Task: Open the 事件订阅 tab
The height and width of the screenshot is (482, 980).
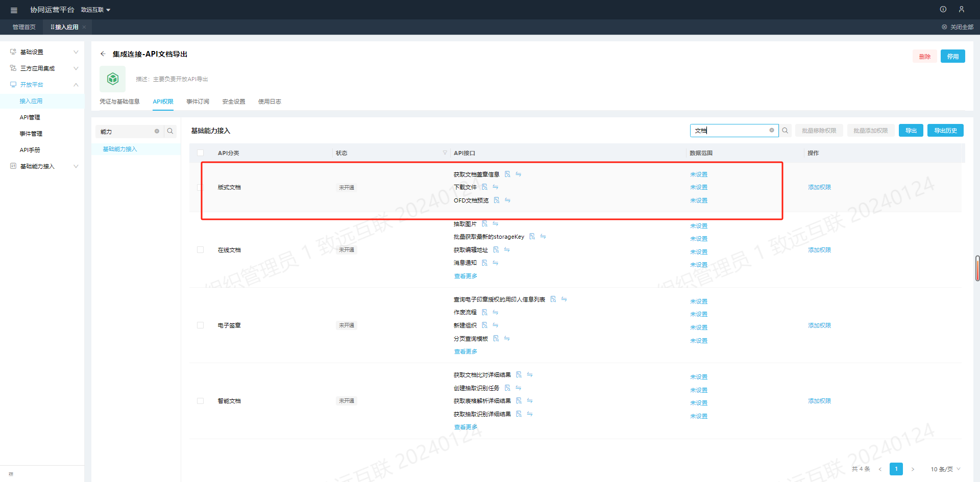Action: (198, 102)
